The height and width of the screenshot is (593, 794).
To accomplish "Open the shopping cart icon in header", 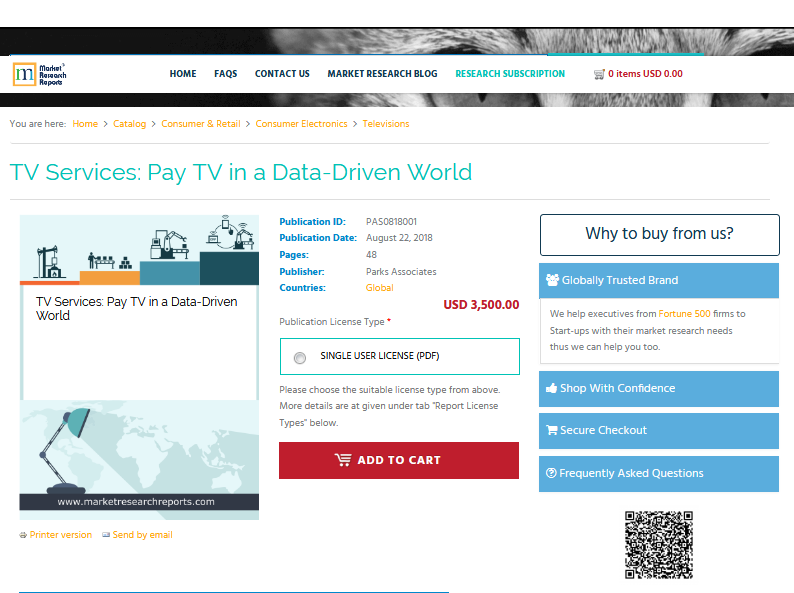I will 599,74.
